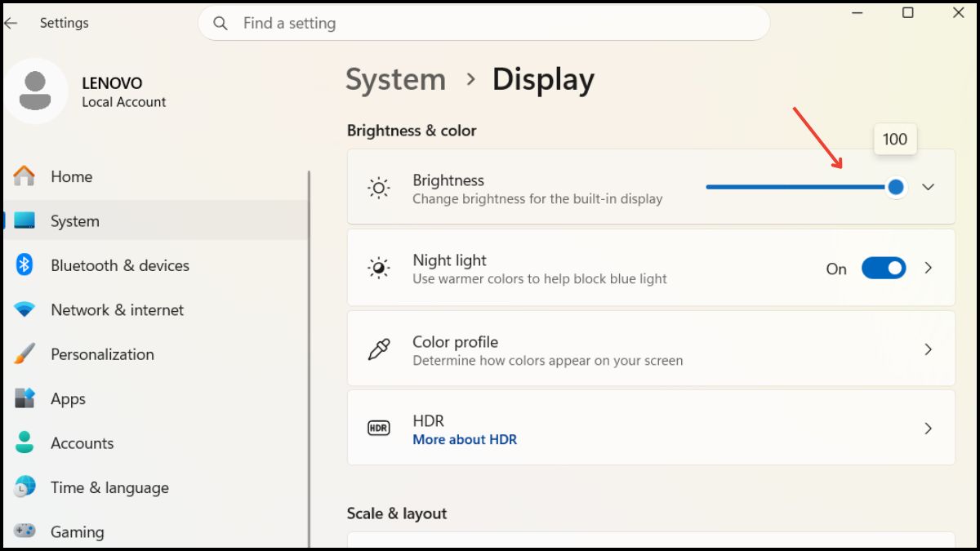Open the Home page from sidebar
Screen dimensions: 980x551
pos(156,176)
